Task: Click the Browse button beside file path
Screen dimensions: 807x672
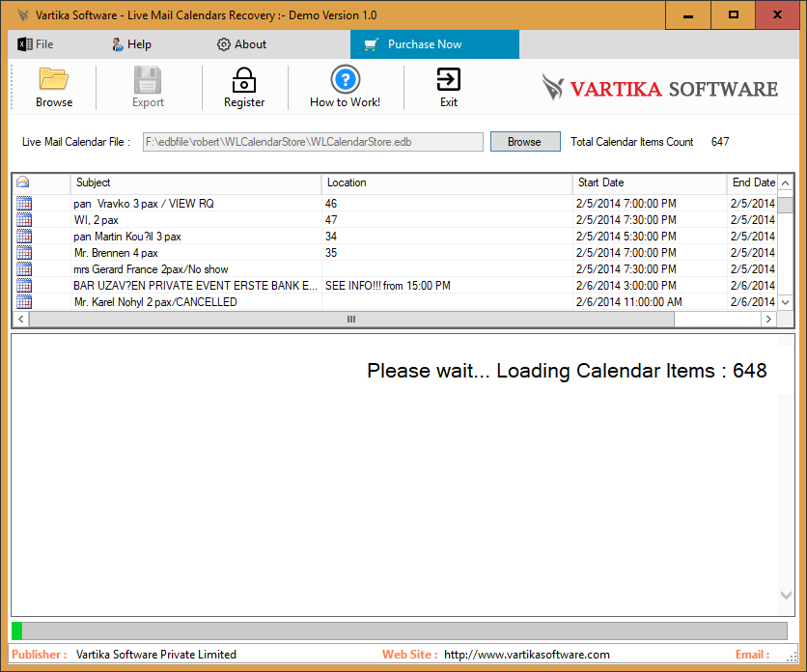Action: (525, 142)
